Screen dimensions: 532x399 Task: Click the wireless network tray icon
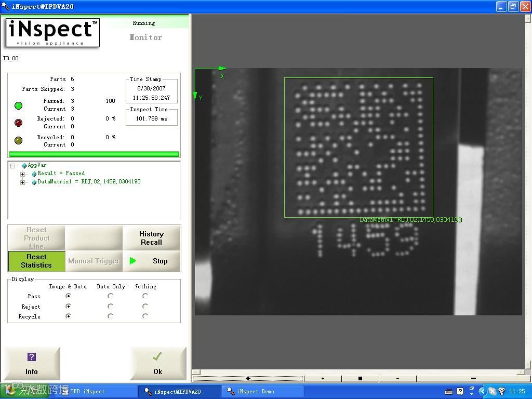(x=502, y=392)
